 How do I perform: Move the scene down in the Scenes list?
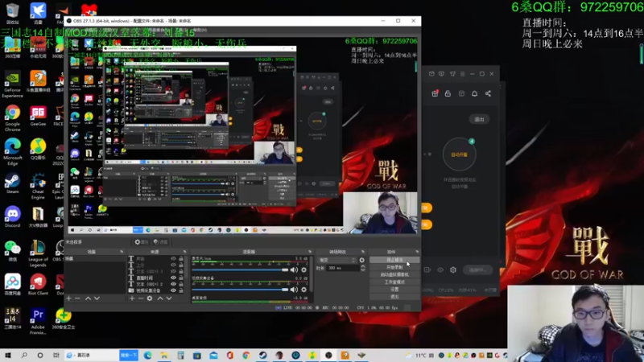[x=97, y=298]
